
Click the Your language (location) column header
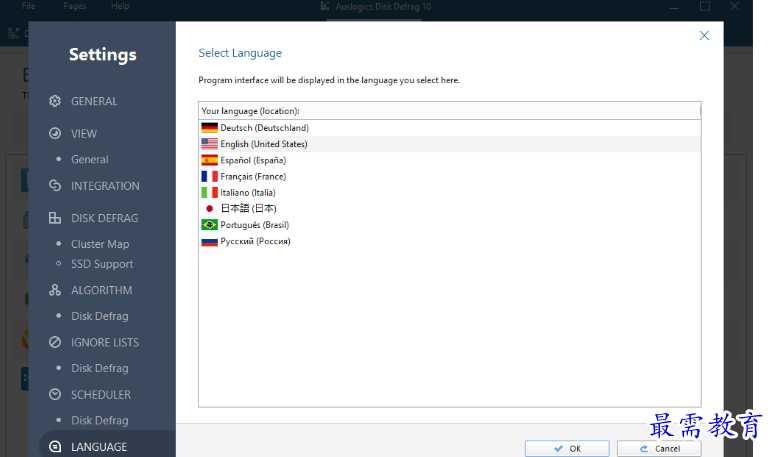tap(449, 111)
